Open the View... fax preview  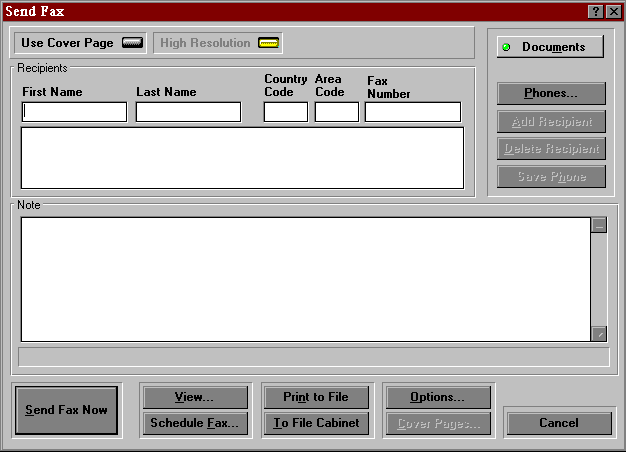pyautogui.click(x=194, y=397)
